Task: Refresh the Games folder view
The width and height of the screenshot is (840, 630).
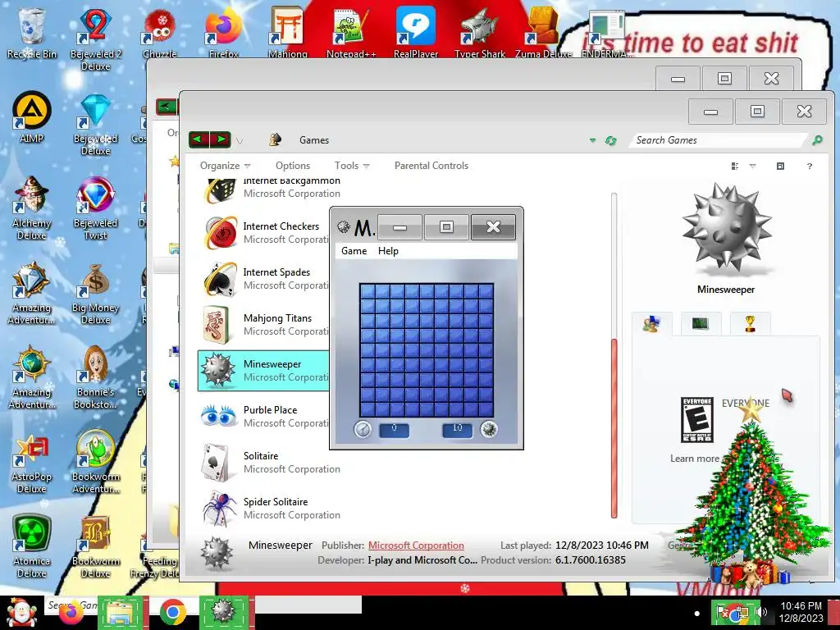Action: pos(610,140)
